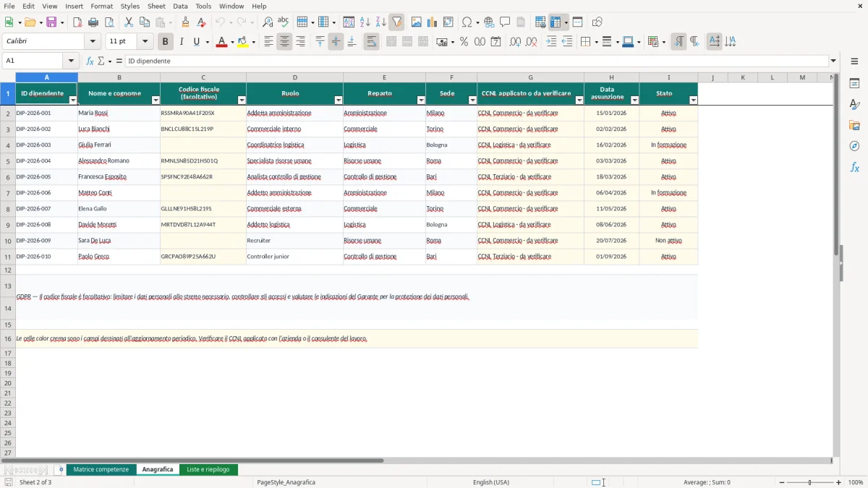Select the Clone Formatting paintbrush
Image resolution: width=868 pixels, height=488 pixels.
[186, 22]
